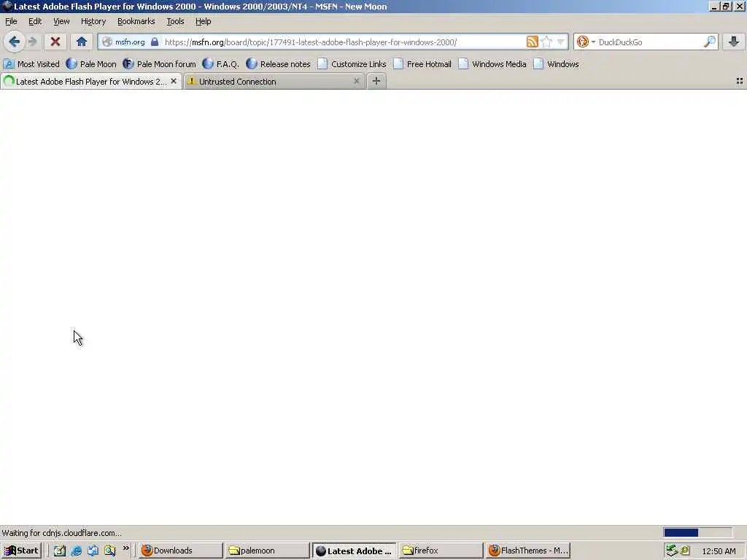Stop loading with the red X button

[55, 42]
